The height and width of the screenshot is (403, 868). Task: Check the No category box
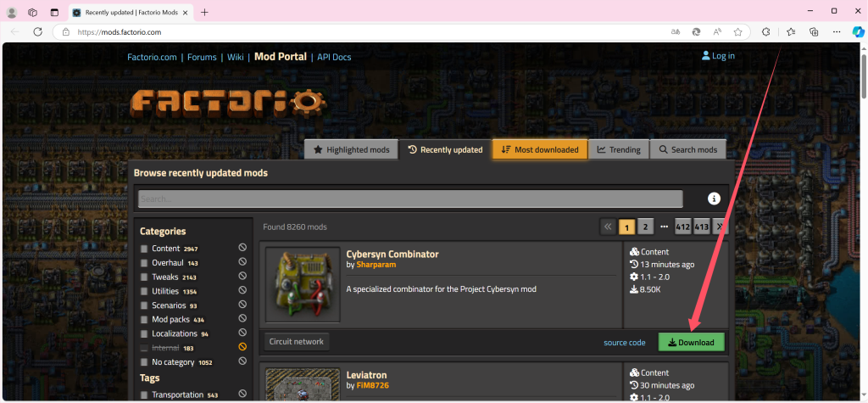coord(144,362)
